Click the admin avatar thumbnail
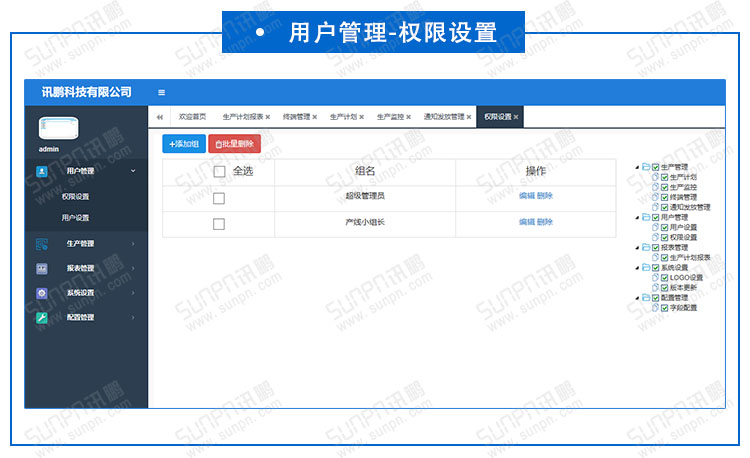The height and width of the screenshot is (458, 750). 58,128
